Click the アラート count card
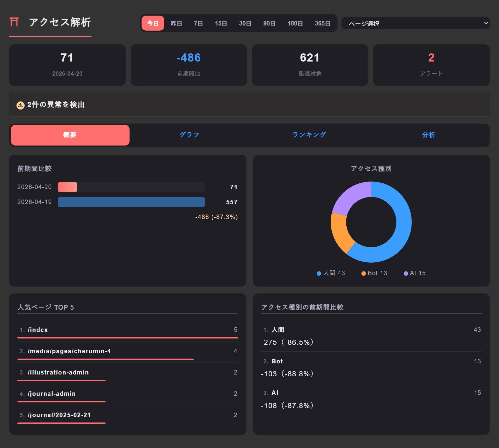This screenshot has width=499, height=448. click(431, 65)
